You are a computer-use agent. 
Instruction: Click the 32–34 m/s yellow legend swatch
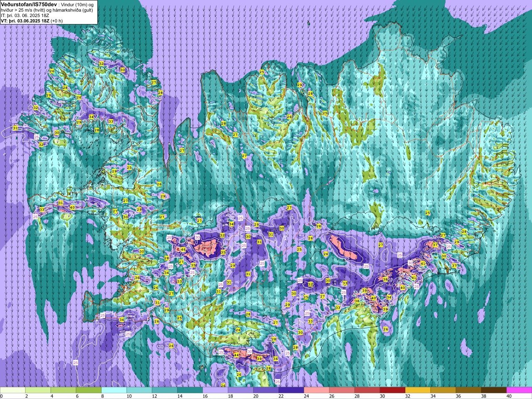[x=418, y=390]
